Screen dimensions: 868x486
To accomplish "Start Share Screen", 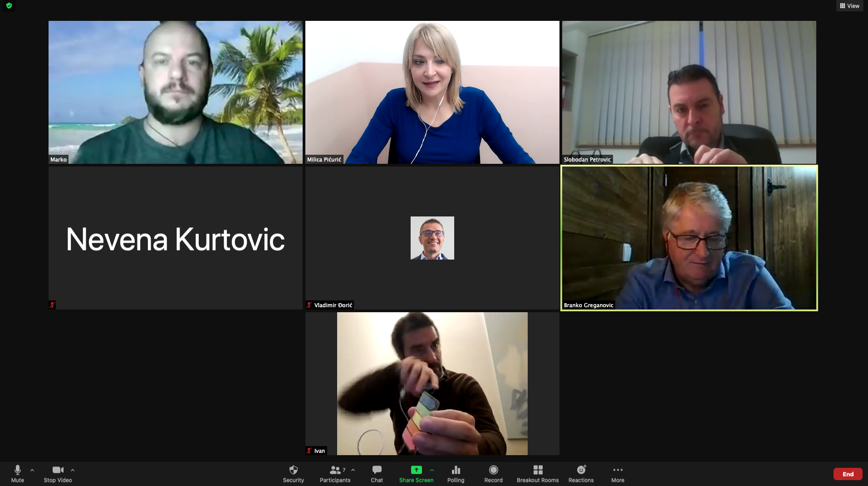I will pos(416,473).
